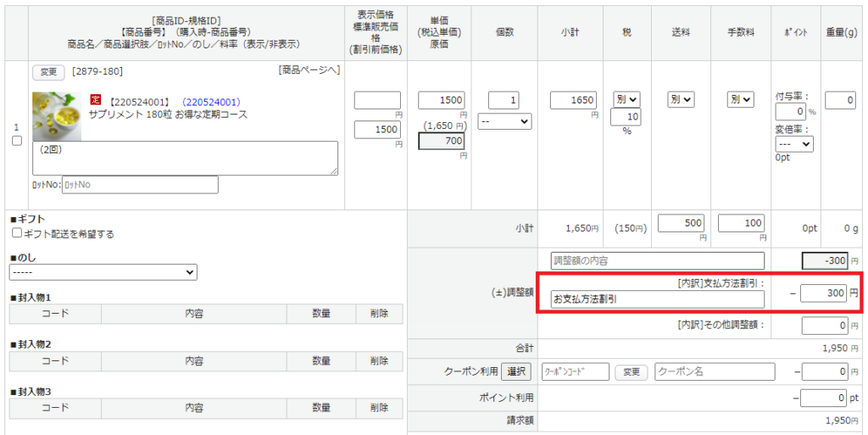Viewport: 868px width, 435px height.
Task: Click the クーポンコード input field
Action: pos(575,371)
